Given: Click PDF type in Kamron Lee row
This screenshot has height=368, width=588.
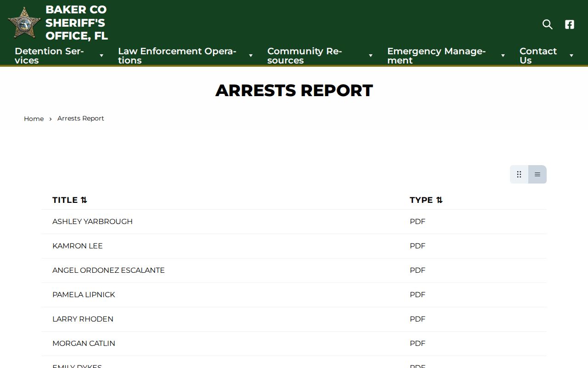Looking at the screenshot, I should tap(418, 246).
